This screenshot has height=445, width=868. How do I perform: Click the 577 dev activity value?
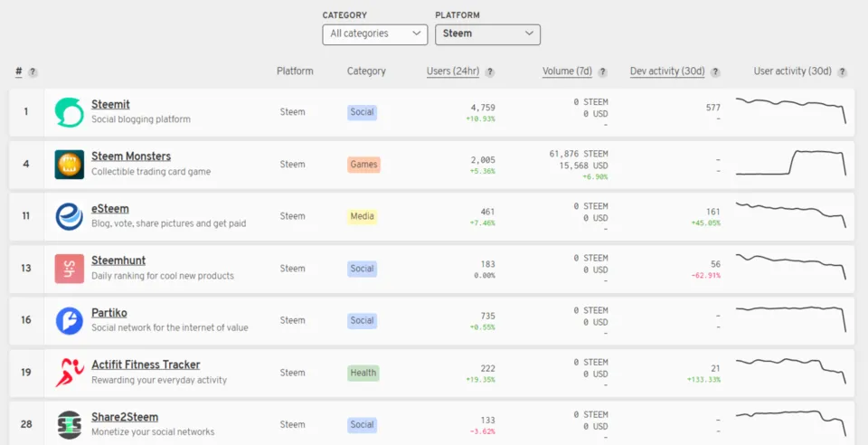[x=713, y=108]
